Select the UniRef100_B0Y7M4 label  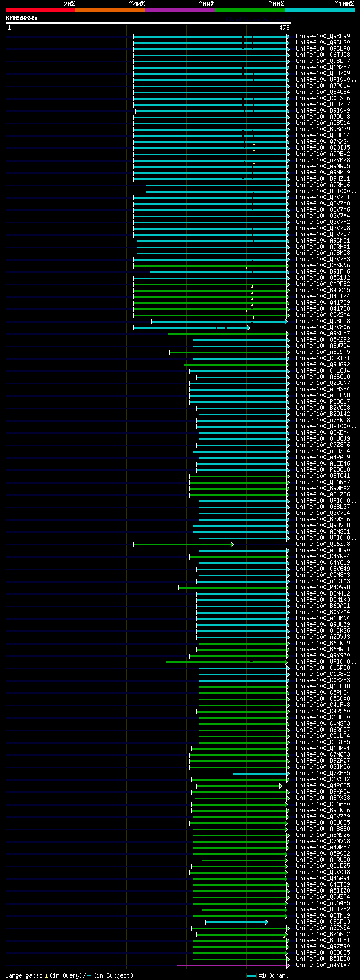click(323, 612)
